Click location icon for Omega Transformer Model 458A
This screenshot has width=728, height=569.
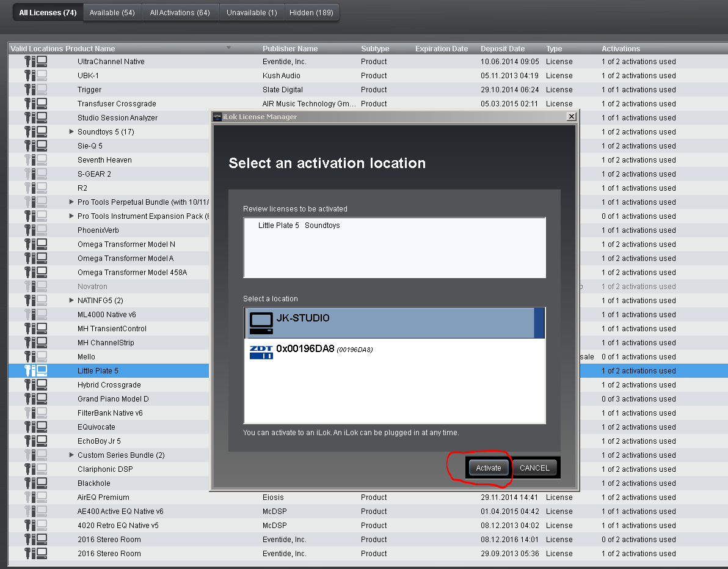tap(36, 272)
